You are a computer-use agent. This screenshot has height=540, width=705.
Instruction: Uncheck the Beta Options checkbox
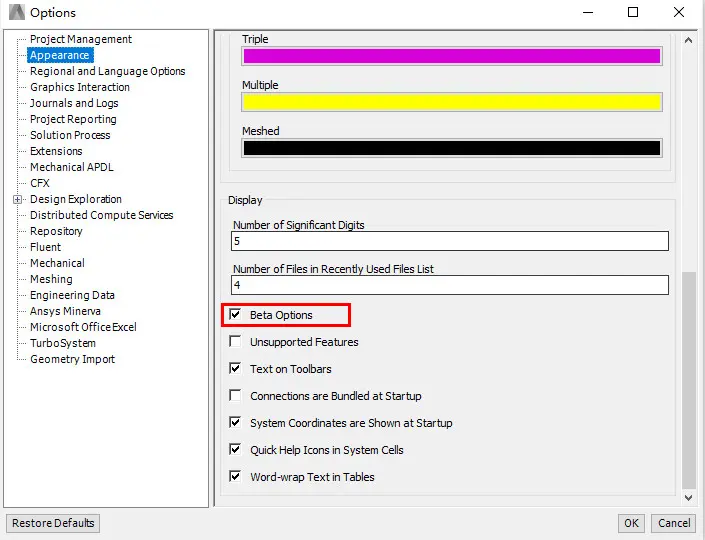[235, 315]
